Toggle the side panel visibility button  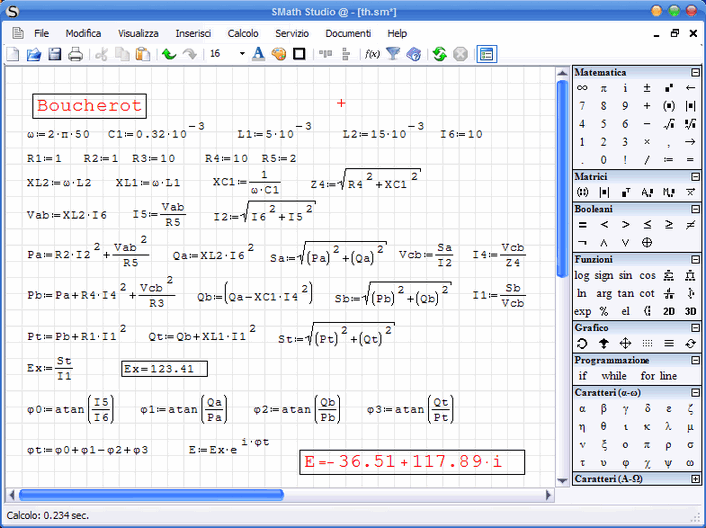[487, 54]
